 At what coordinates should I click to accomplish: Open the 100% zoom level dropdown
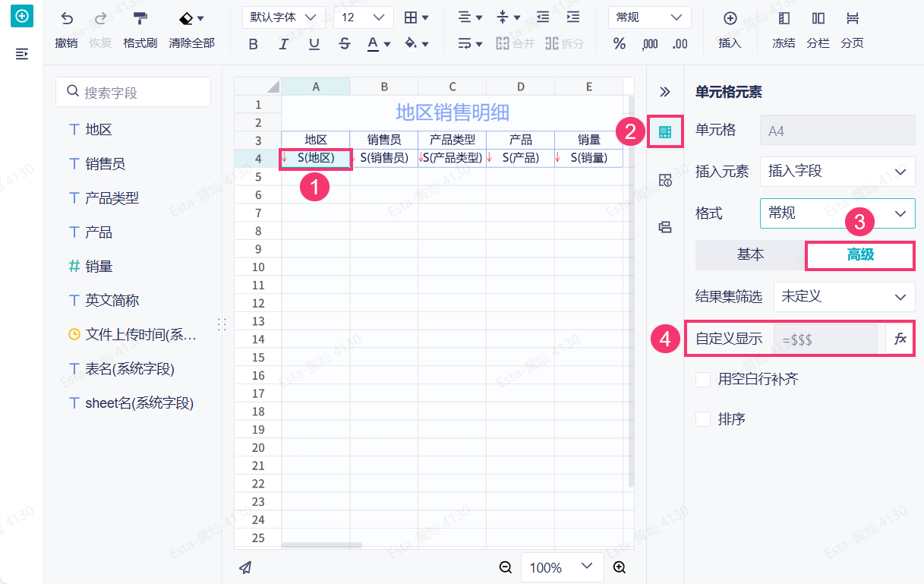563,567
